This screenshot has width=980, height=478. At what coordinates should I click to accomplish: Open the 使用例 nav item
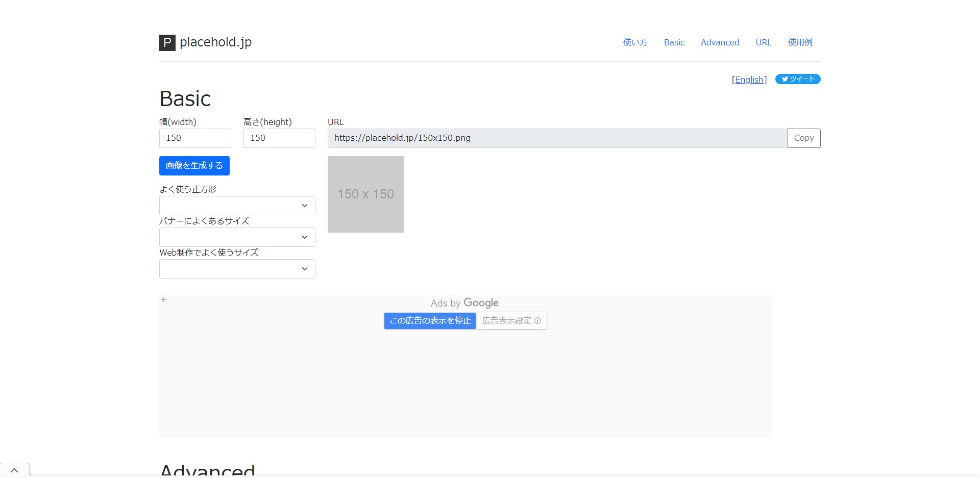(x=800, y=42)
